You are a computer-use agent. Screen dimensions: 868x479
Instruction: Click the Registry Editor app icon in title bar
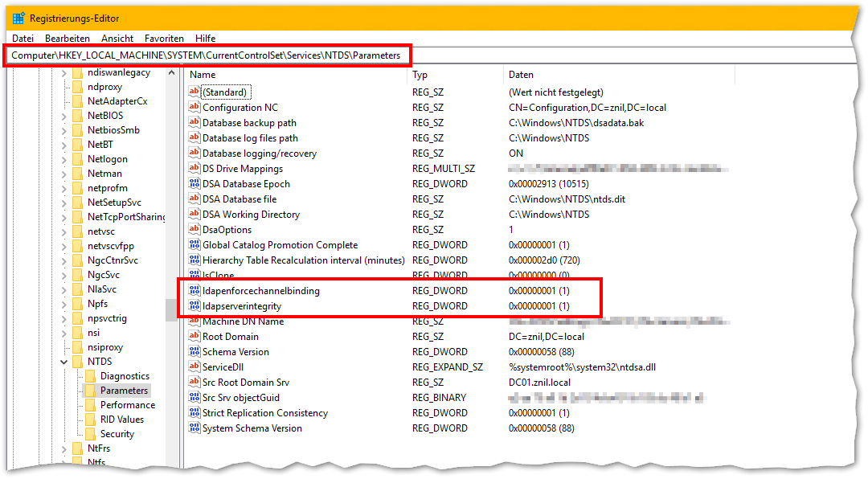pos(18,18)
